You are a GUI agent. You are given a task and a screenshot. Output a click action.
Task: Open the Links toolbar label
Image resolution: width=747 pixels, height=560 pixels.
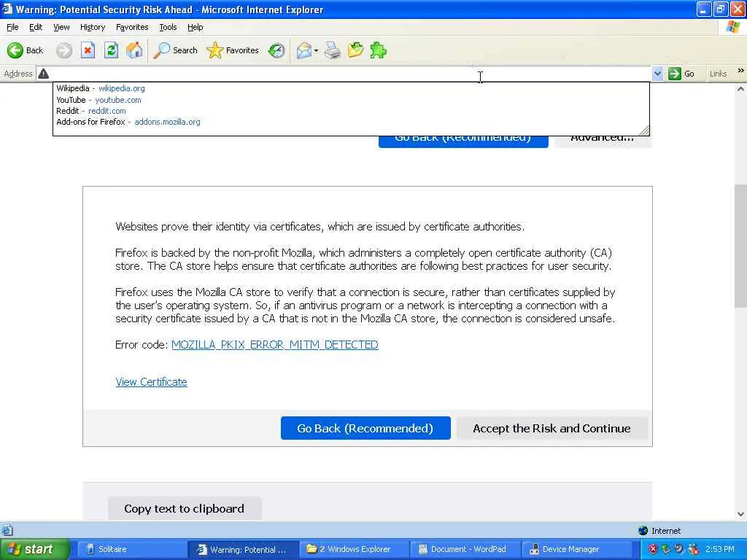(718, 74)
